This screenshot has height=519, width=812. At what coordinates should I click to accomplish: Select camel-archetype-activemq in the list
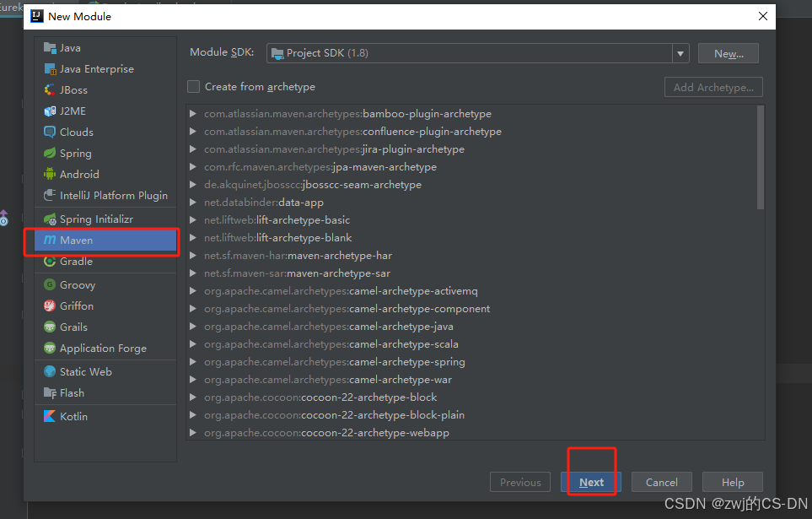[x=471, y=291]
